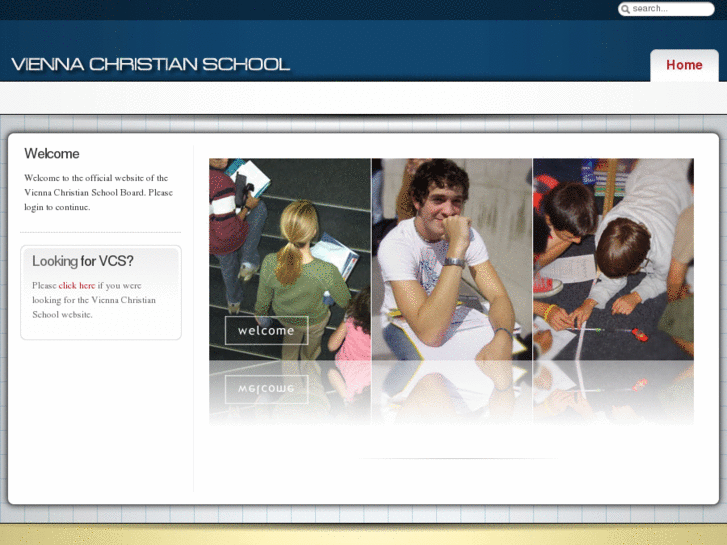Open the smiling seated student photo
Image resolution: width=727 pixels, height=545 pixels.
(452, 259)
